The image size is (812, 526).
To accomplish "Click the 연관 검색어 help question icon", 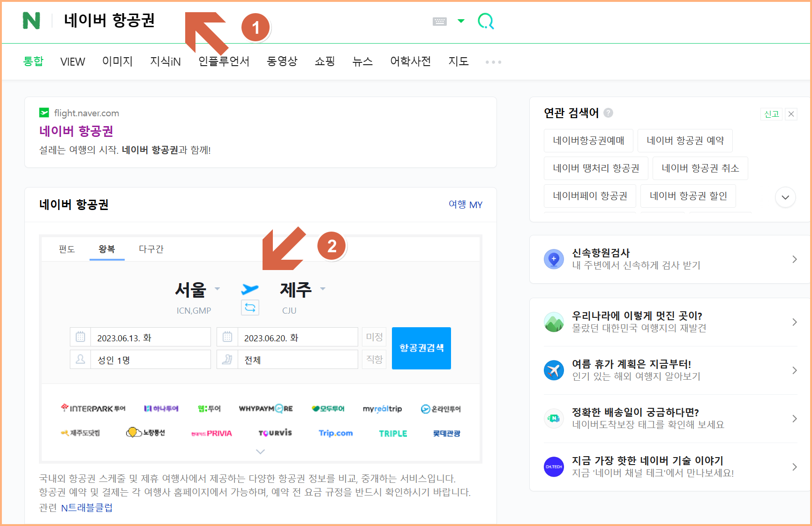I will click(x=609, y=113).
